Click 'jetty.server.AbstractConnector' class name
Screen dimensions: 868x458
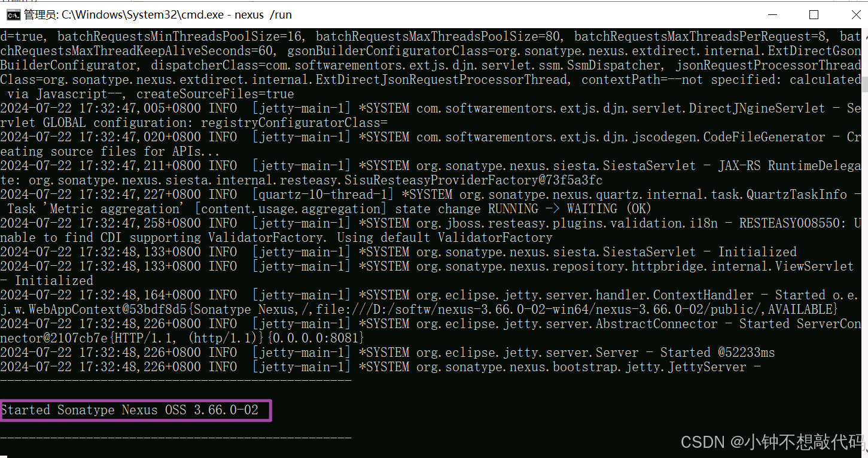tap(609, 324)
